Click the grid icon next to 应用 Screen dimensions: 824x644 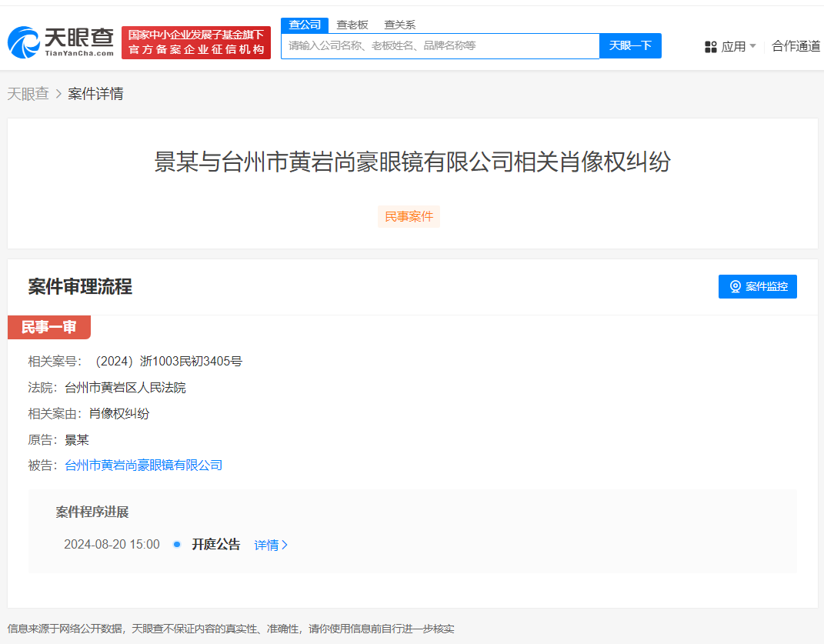click(710, 46)
